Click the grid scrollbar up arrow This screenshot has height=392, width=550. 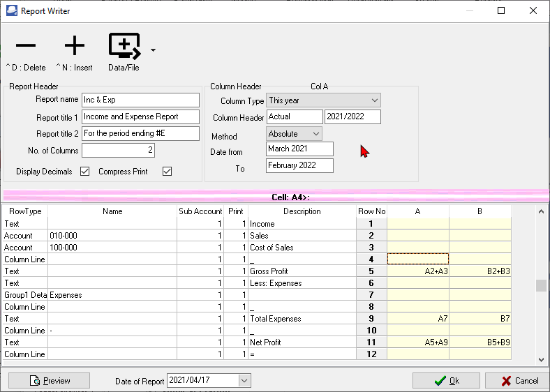pyautogui.click(x=541, y=211)
